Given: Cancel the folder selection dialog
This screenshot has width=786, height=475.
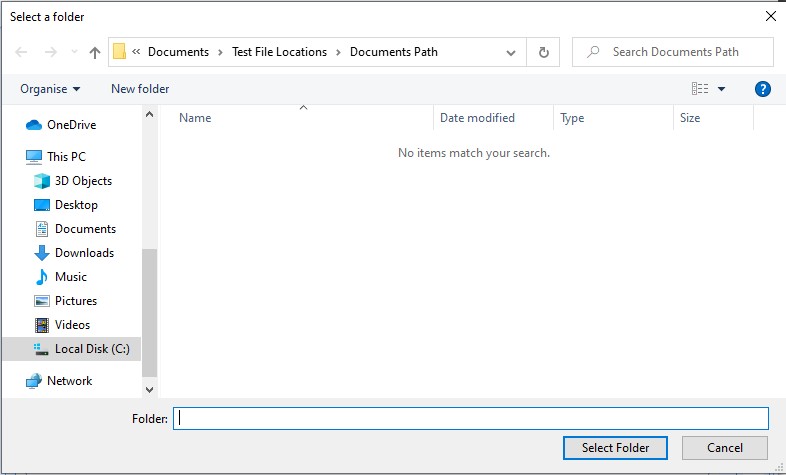Looking at the screenshot, I should tap(724, 448).
